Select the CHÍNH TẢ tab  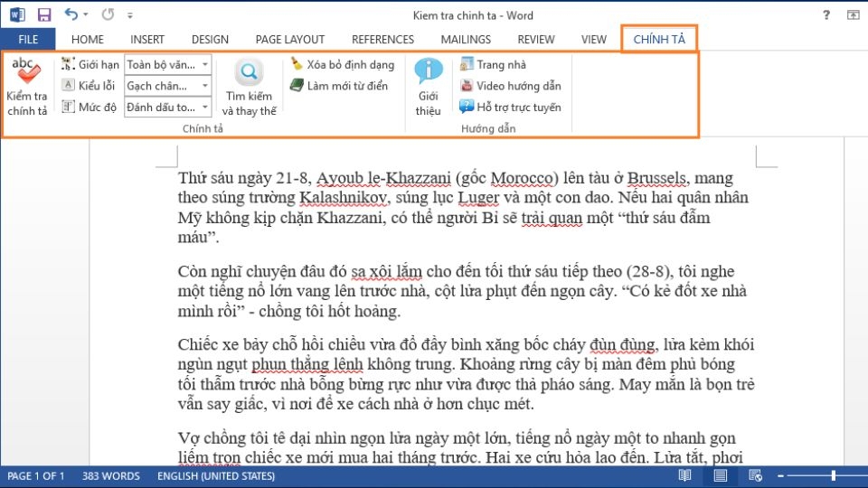[x=659, y=39]
